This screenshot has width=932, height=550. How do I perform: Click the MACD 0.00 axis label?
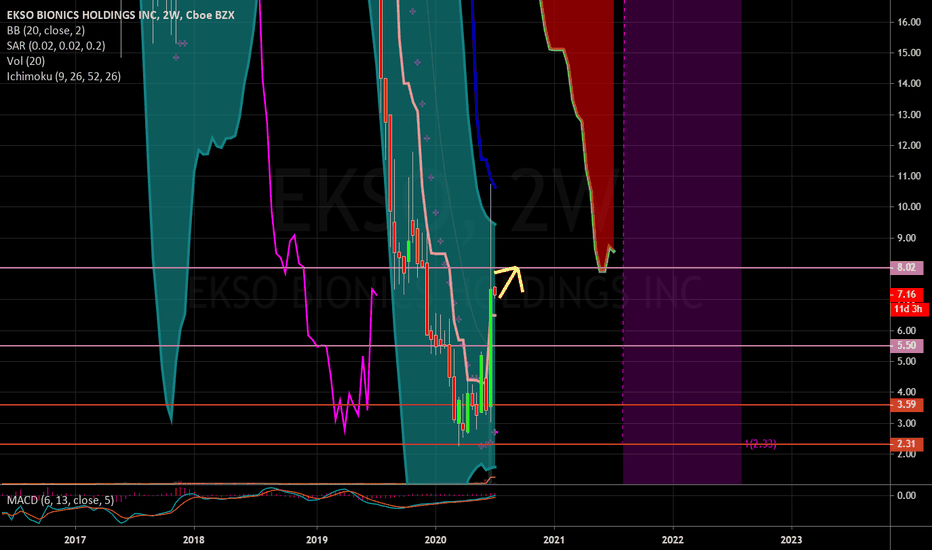coord(907,495)
